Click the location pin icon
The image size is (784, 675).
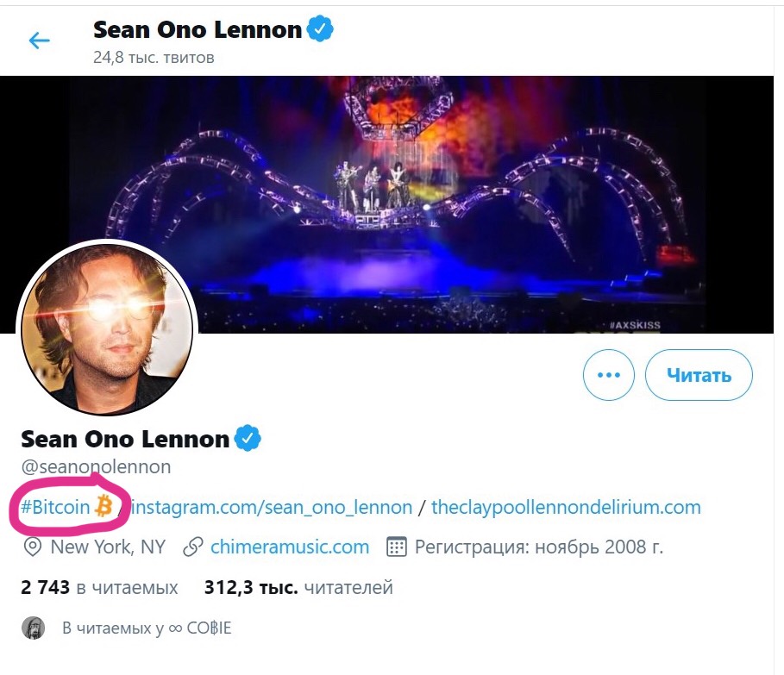click(33, 547)
